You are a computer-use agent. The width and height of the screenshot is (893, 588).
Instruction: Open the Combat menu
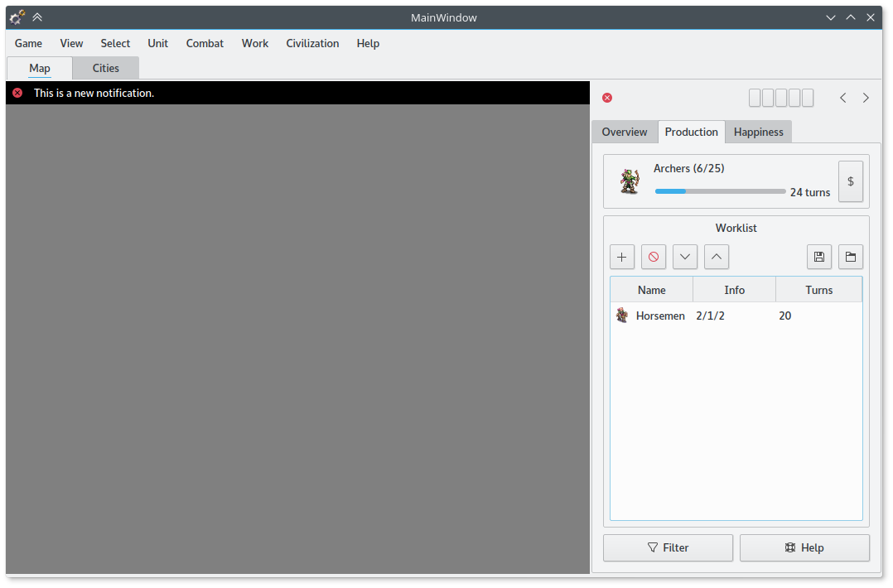(x=205, y=43)
